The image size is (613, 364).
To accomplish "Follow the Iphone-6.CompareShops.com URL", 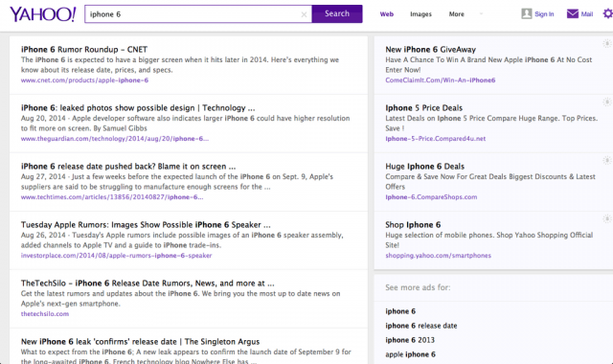I will [x=431, y=197].
